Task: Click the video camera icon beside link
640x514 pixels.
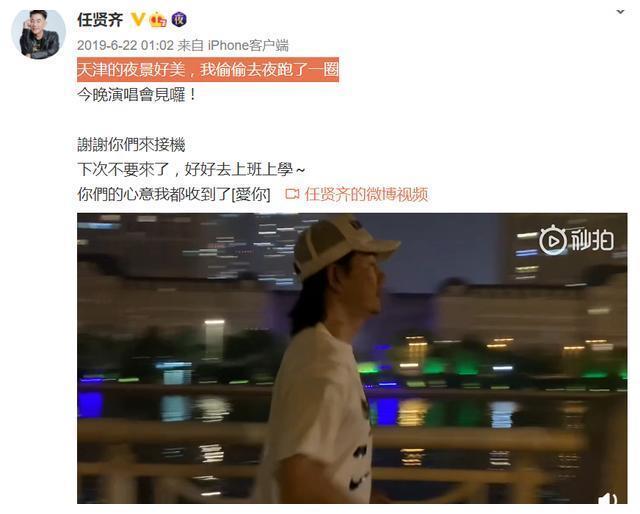Action: click(292, 194)
